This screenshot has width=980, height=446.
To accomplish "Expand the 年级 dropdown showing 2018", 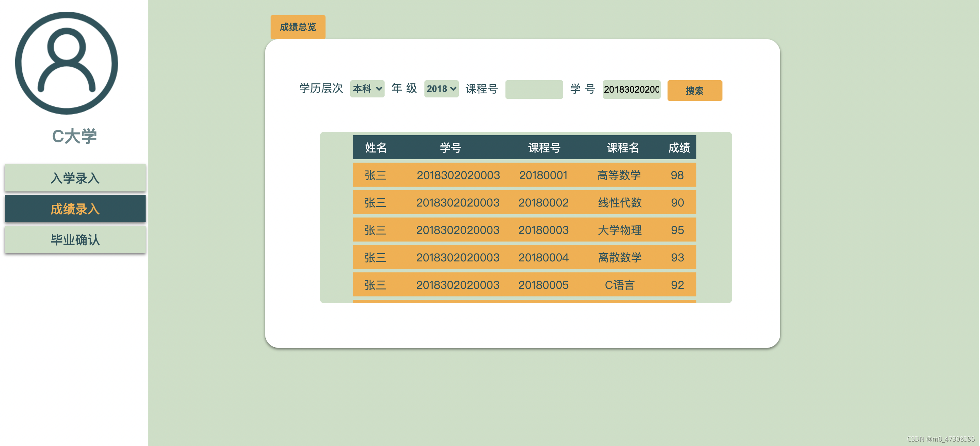I will tap(441, 89).
